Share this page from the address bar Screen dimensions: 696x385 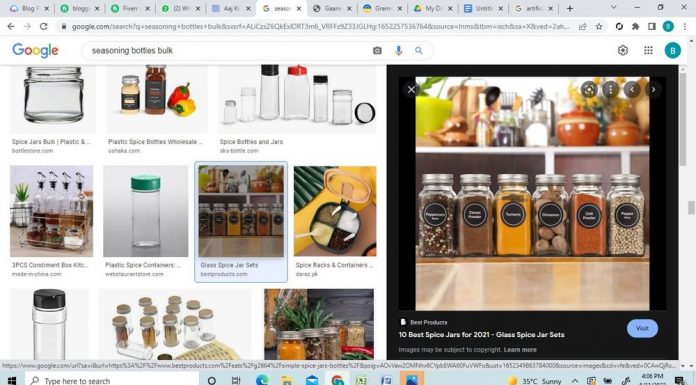point(582,27)
